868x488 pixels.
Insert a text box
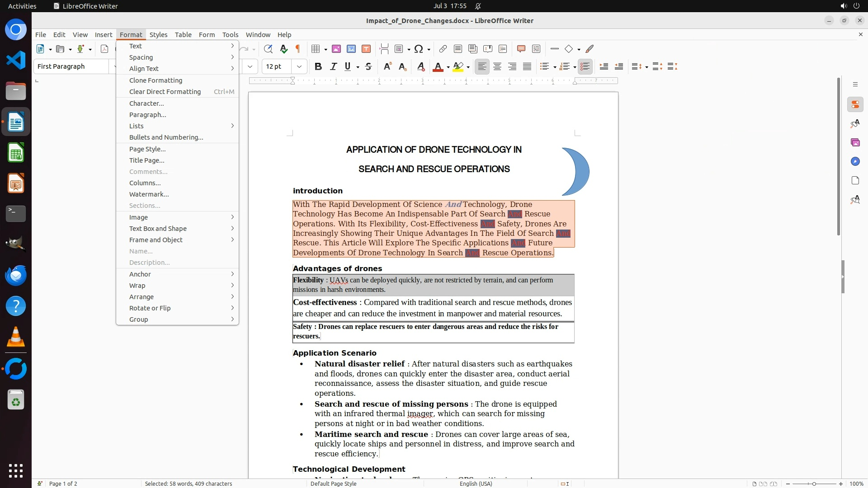point(366,49)
